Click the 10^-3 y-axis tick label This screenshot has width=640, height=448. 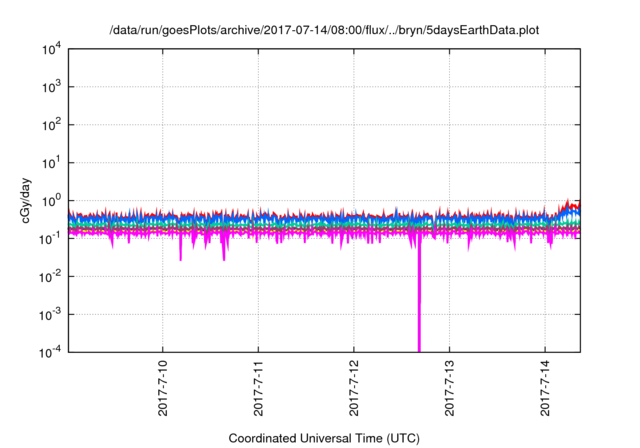tap(50, 315)
